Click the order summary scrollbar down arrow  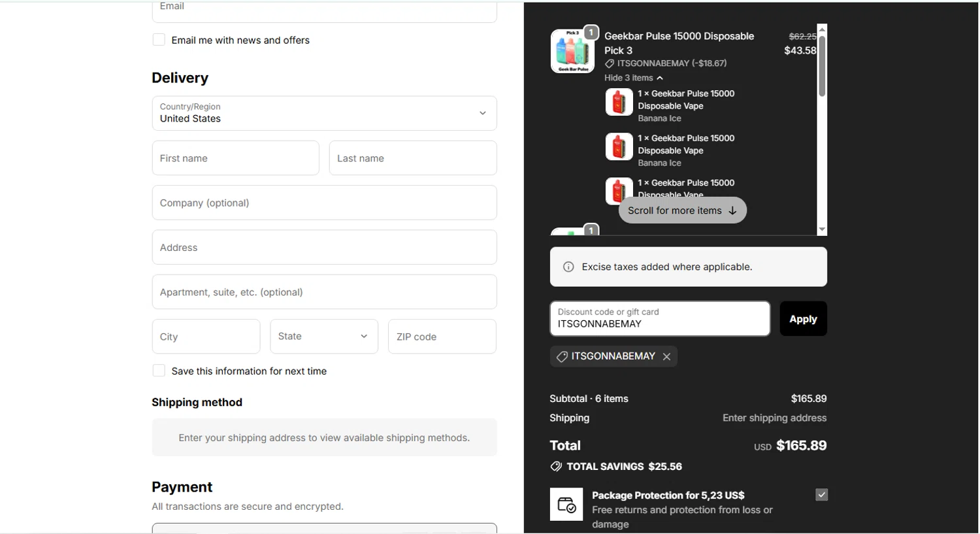pos(822,229)
